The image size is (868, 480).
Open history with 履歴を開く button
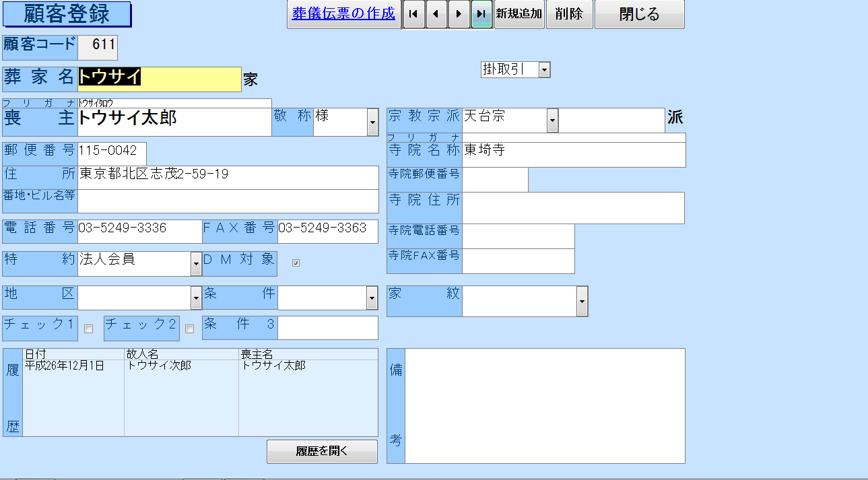pyautogui.click(x=322, y=451)
